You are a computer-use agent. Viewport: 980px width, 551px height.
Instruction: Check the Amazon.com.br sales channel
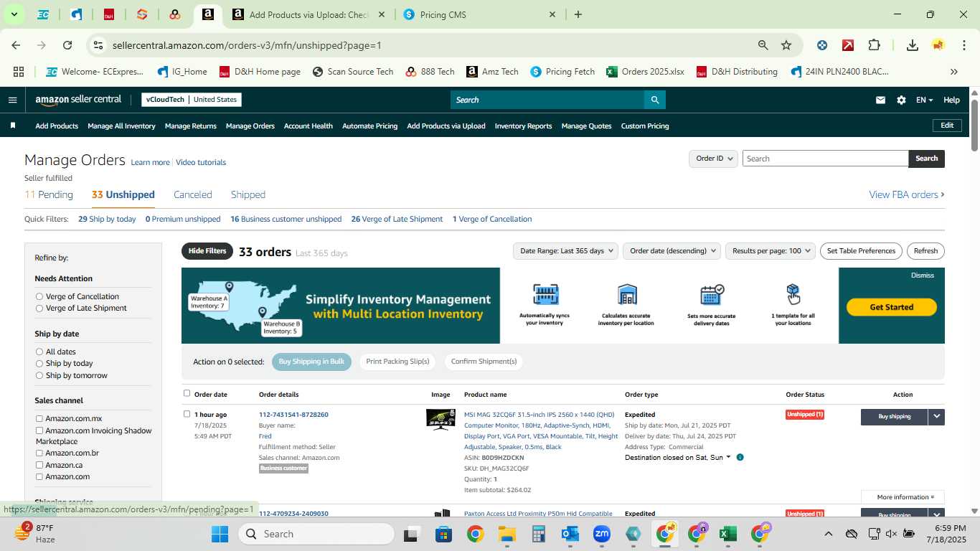pyautogui.click(x=39, y=453)
